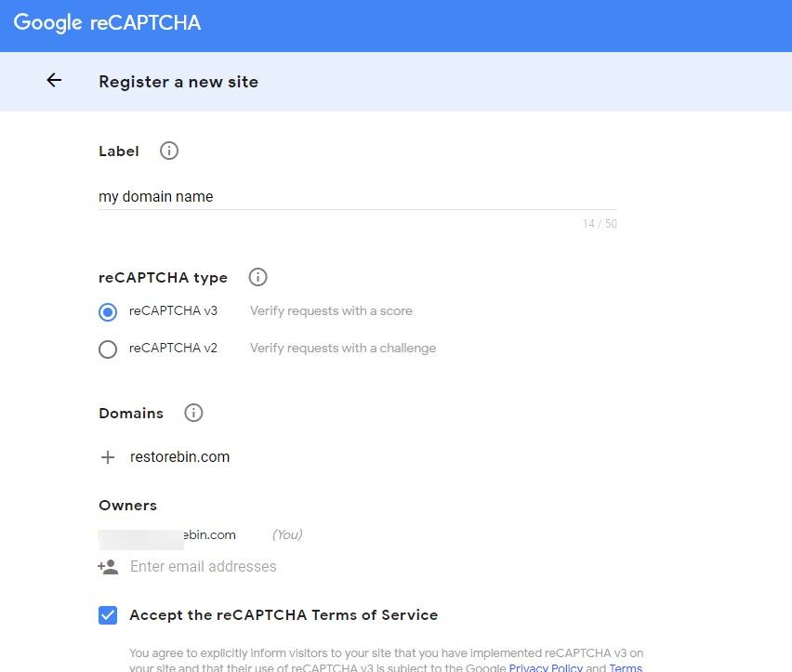The image size is (792, 672).
Task: Click the reCAPTCHA type section heading
Action: [x=163, y=278]
